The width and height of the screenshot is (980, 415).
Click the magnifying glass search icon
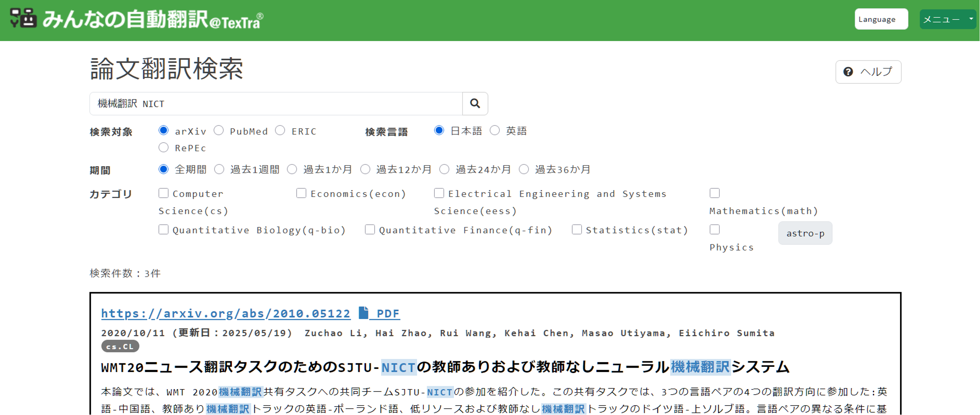point(475,103)
